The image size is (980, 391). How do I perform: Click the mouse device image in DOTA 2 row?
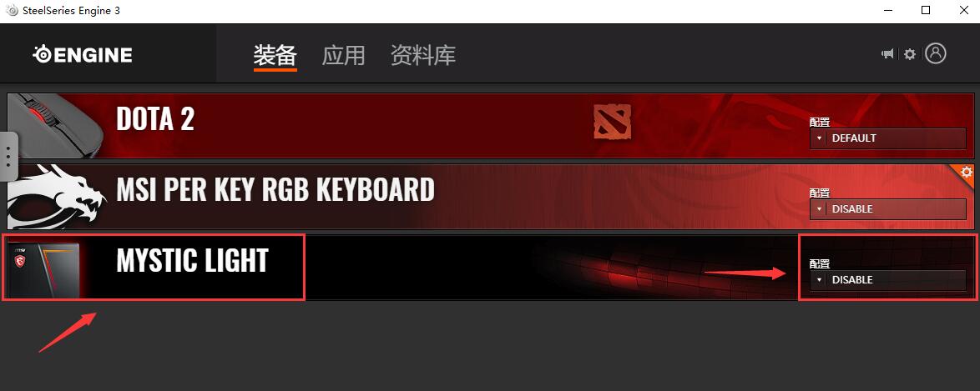56,125
